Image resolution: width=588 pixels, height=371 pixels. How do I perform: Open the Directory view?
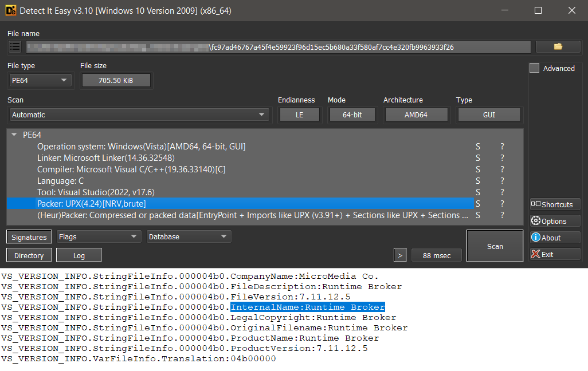(x=29, y=255)
